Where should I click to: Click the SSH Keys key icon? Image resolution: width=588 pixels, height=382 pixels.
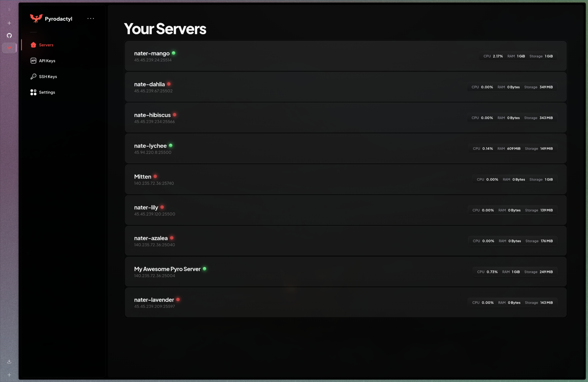[33, 76]
